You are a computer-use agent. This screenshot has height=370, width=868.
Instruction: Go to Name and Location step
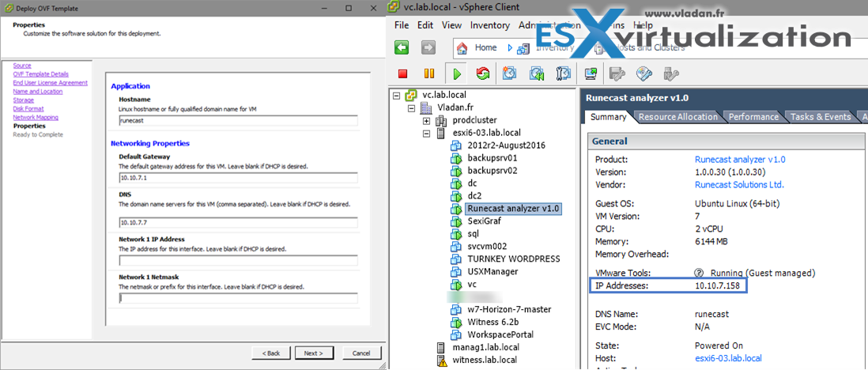[x=38, y=92]
